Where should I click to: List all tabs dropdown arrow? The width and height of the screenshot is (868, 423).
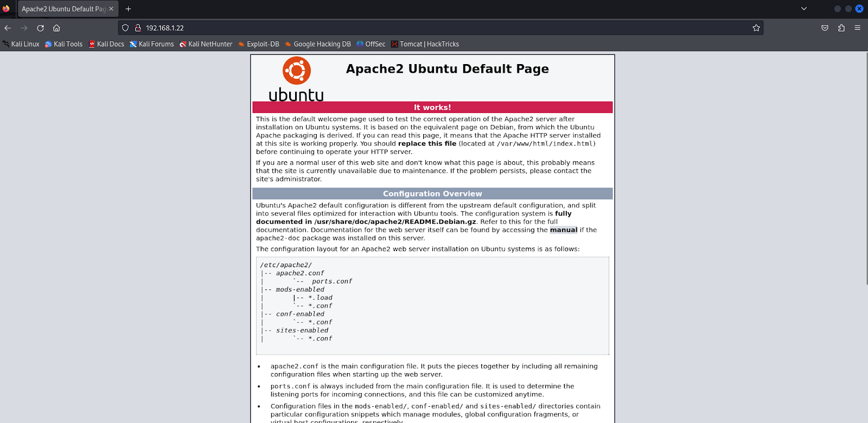click(804, 9)
